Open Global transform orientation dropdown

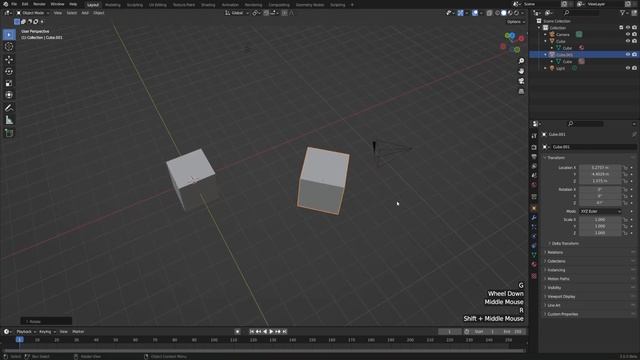[x=237, y=13]
